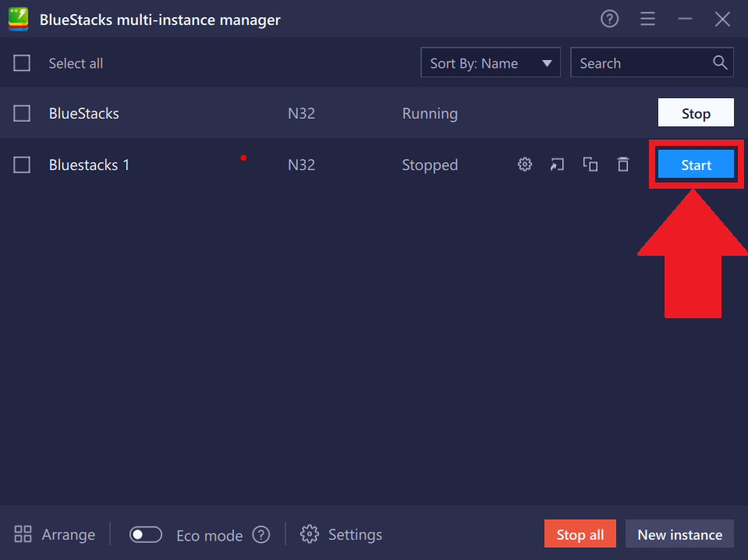Check the Select all checkbox
Viewport: 748px width, 560px height.
(22, 63)
